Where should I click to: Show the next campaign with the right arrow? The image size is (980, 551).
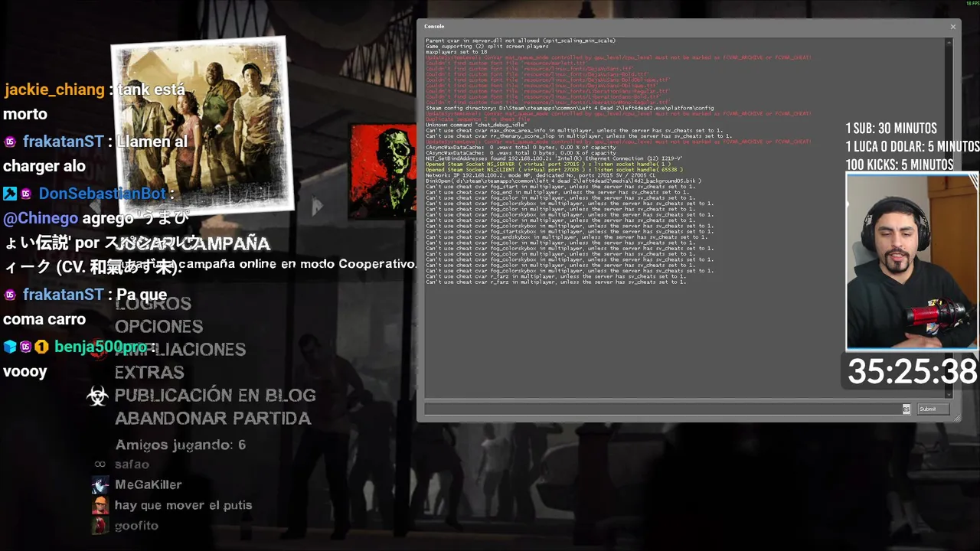click(x=318, y=206)
